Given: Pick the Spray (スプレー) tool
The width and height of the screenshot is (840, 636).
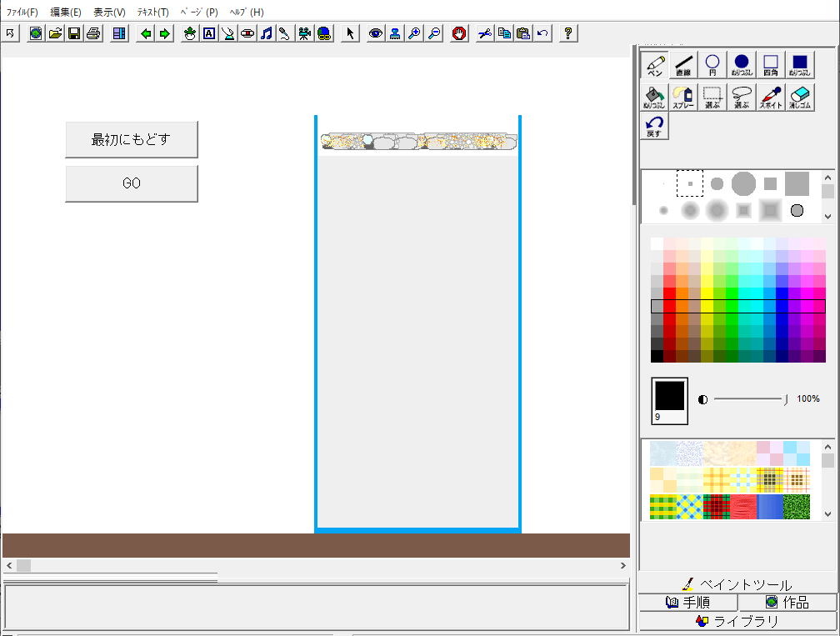Looking at the screenshot, I should (682, 98).
